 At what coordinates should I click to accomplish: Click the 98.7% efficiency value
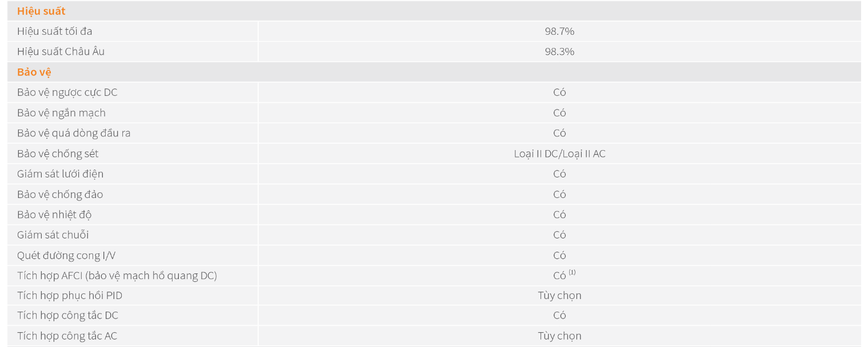(559, 31)
